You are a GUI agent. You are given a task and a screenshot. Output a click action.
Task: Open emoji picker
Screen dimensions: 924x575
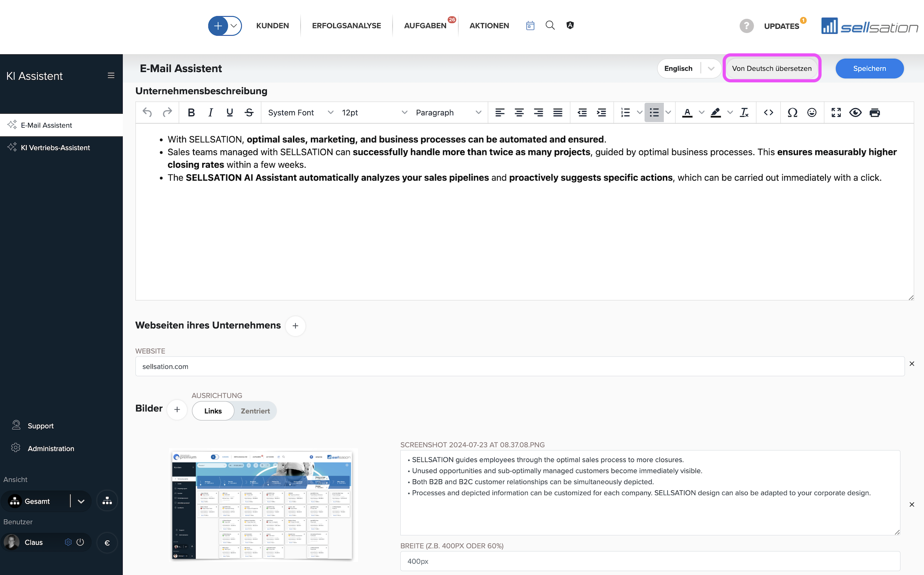pyautogui.click(x=812, y=113)
